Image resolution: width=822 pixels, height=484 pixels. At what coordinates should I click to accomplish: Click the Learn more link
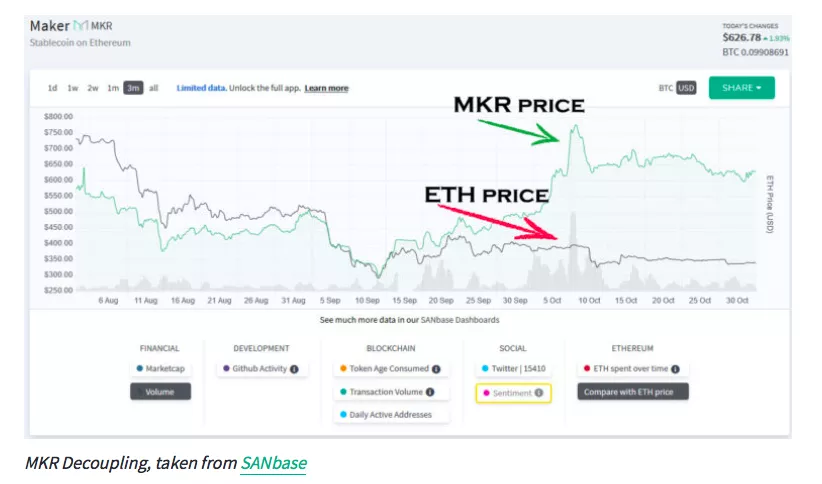326,88
